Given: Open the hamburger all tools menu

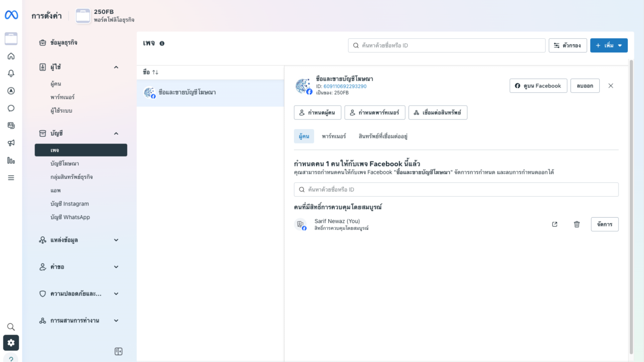Looking at the screenshot, I should [x=11, y=178].
